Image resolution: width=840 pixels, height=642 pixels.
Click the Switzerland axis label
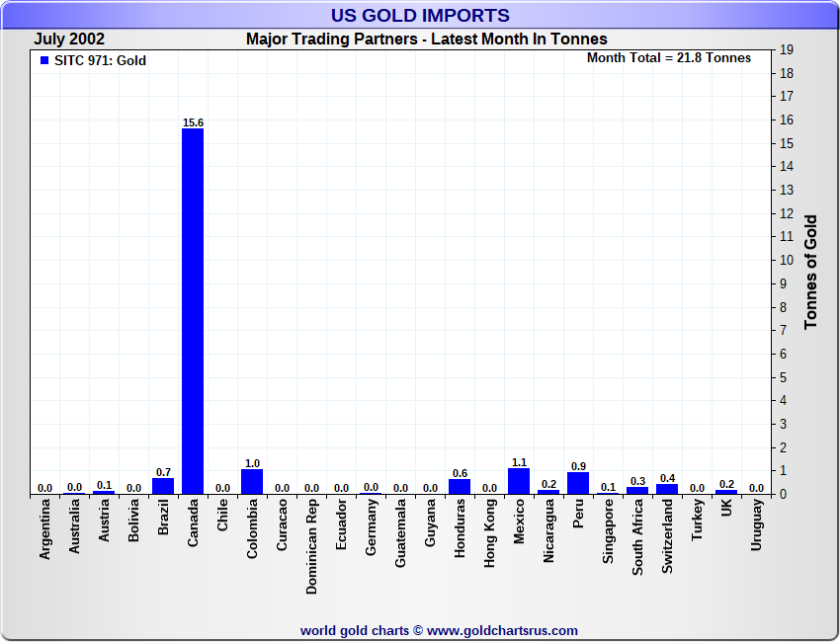click(x=667, y=536)
